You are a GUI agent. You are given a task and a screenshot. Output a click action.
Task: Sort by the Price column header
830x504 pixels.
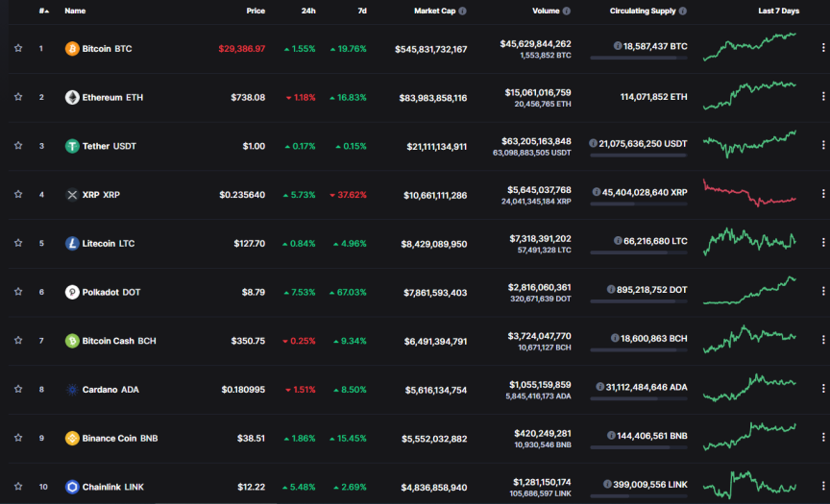[256, 11]
